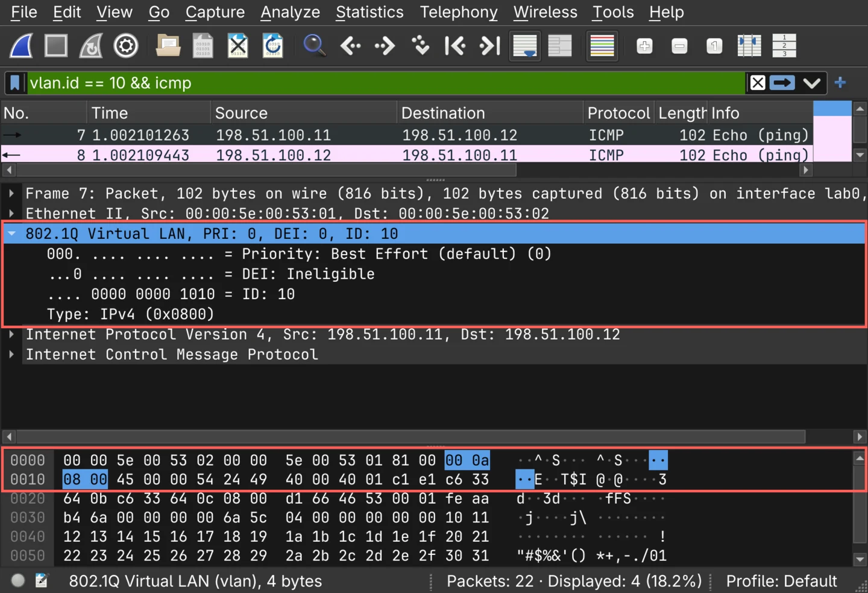Toggle auto-scroll during live capture

(524, 46)
